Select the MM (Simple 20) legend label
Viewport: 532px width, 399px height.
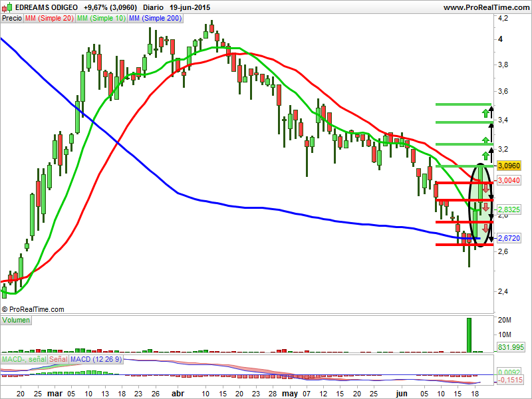point(49,19)
